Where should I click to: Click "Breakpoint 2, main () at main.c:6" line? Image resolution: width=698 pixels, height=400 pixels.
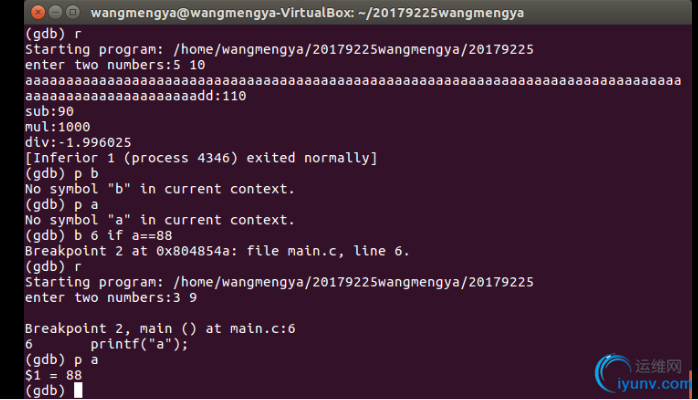160,328
